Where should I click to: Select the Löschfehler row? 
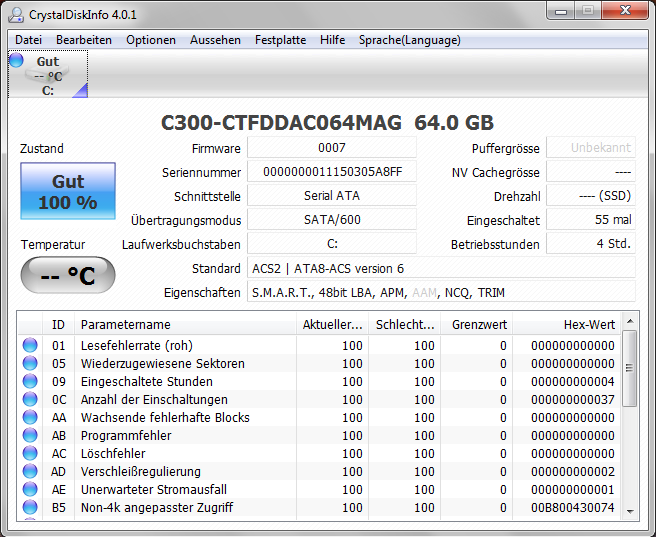coord(319,453)
